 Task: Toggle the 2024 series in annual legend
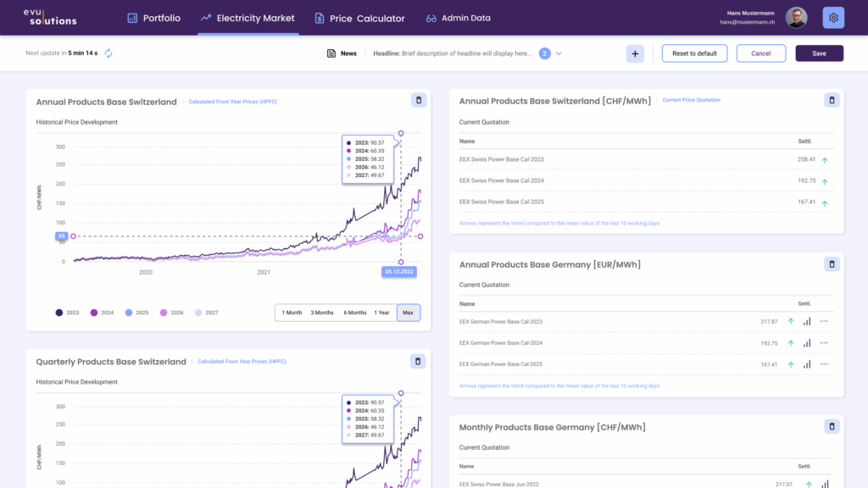click(102, 313)
